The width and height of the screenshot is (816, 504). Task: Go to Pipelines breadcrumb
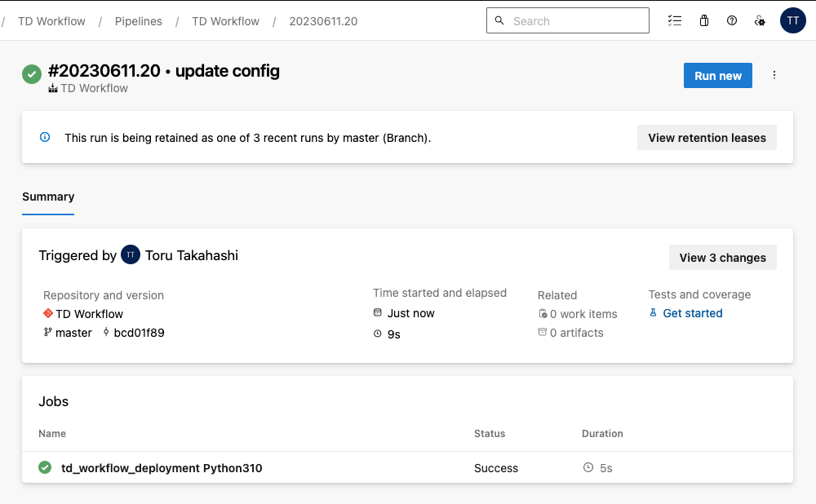tap(138, 21)
